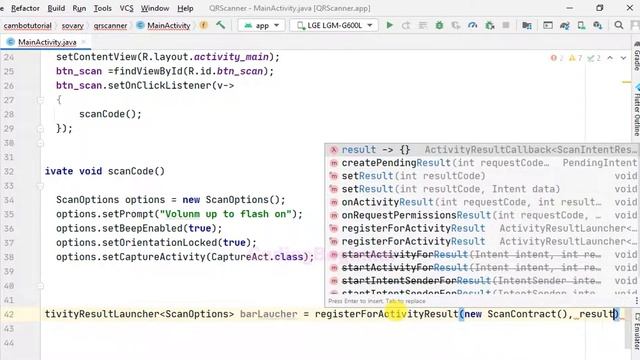Choose setResult(int resultCode) suggestion

(x=482, y=176)
